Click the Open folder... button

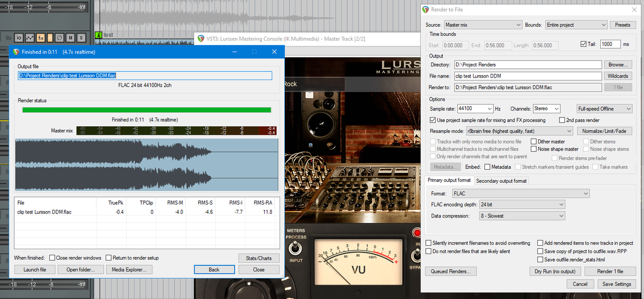[x=80, y=270]
